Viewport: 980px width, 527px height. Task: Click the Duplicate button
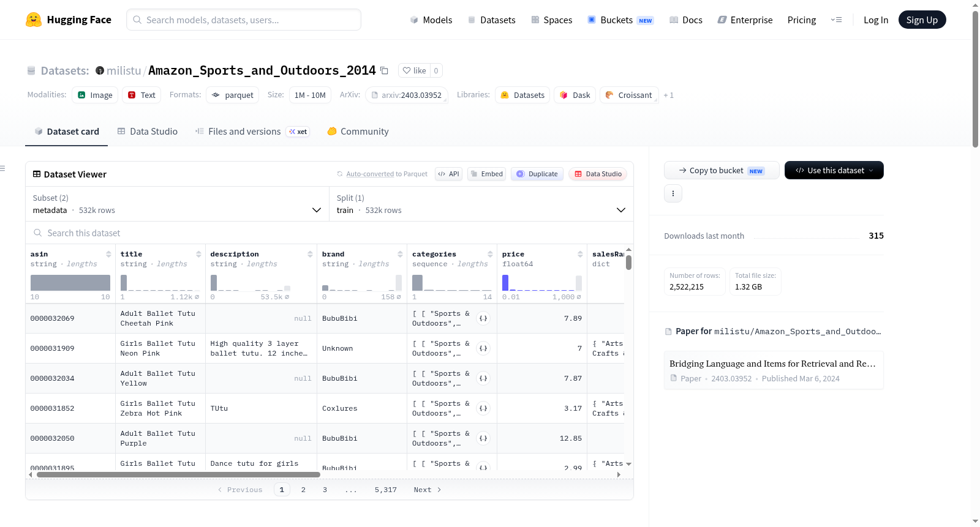[x=537, y=174]
